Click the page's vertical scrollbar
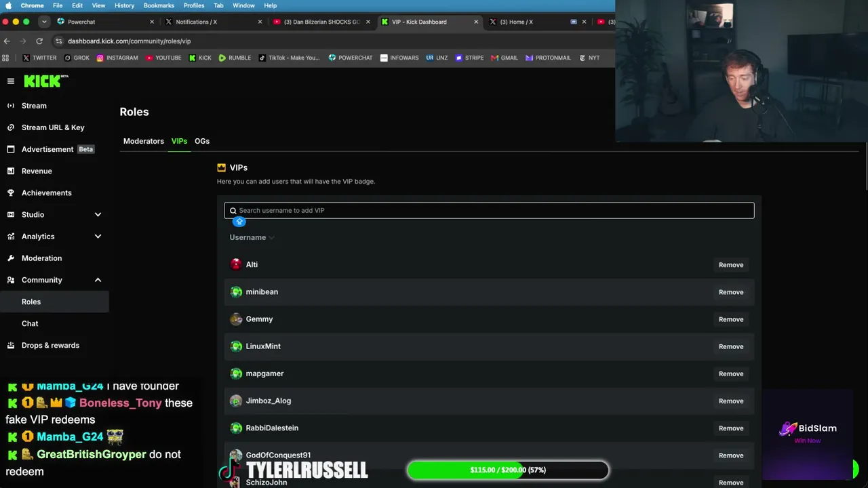The image size is (868, 488). [x=865, y=166]
